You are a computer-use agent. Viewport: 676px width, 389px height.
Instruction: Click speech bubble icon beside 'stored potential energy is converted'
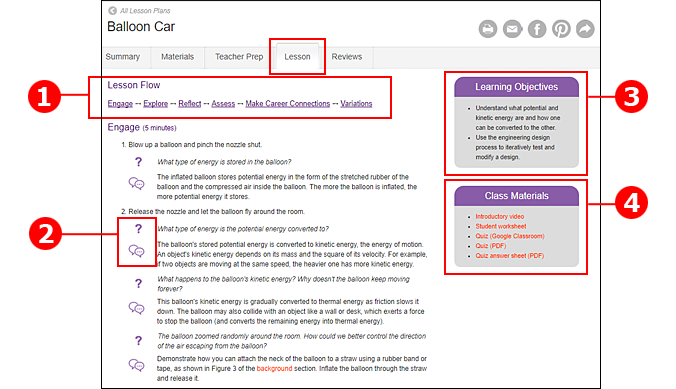pyautogui.click(x=137, y=251)
